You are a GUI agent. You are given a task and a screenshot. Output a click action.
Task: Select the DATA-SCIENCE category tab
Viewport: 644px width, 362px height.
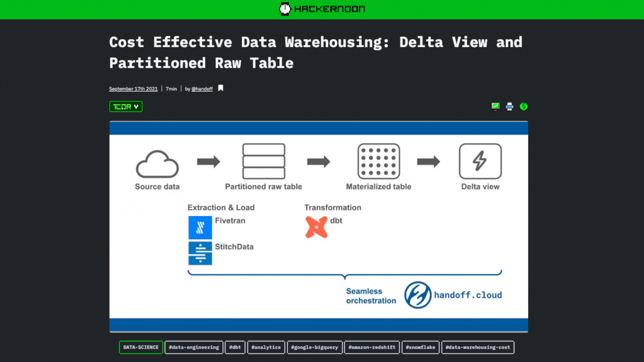tap(141, 347)
